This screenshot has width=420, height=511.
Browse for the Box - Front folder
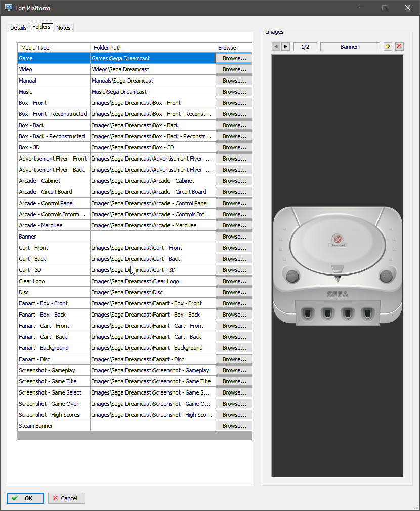pyautogui.click(x=233, y=103)
